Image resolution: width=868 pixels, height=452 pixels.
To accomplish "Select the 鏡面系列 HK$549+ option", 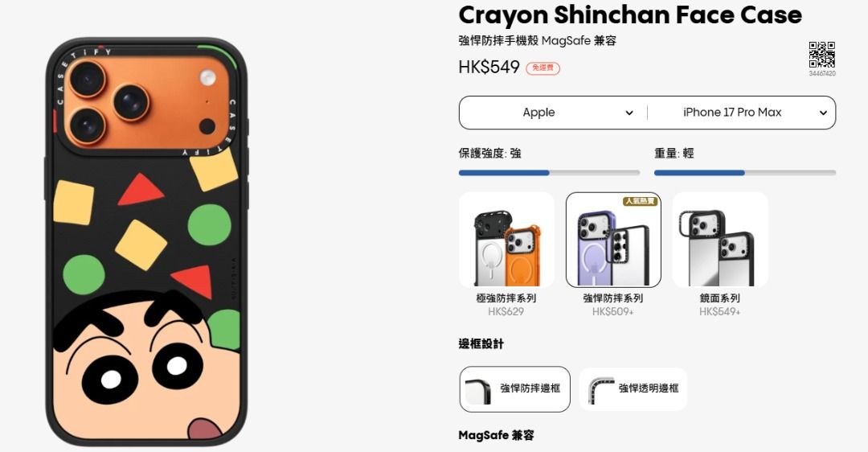I will point(719,256).
